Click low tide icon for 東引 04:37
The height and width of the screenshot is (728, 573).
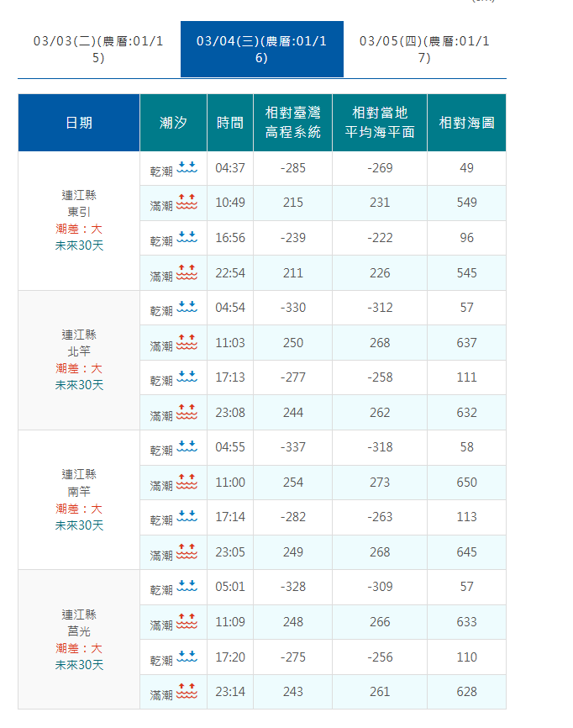tap(187, 168)
